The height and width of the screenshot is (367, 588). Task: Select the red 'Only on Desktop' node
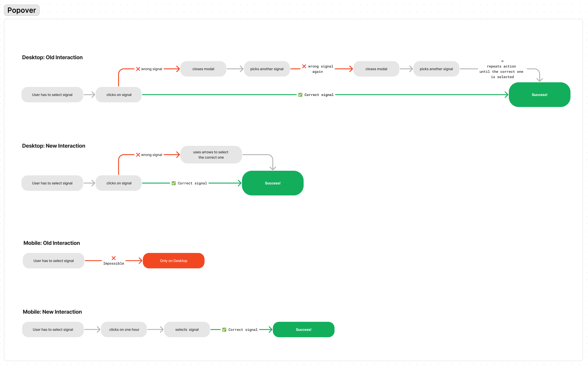(174, 261)
